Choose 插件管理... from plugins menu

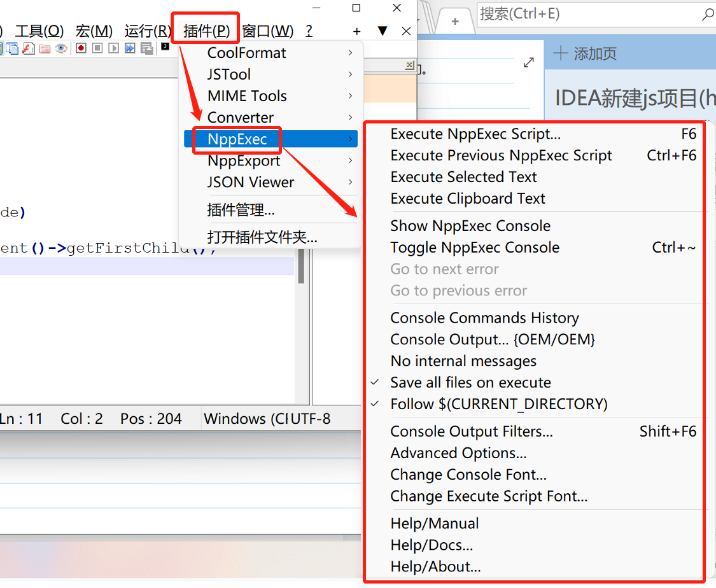[241, 209]
